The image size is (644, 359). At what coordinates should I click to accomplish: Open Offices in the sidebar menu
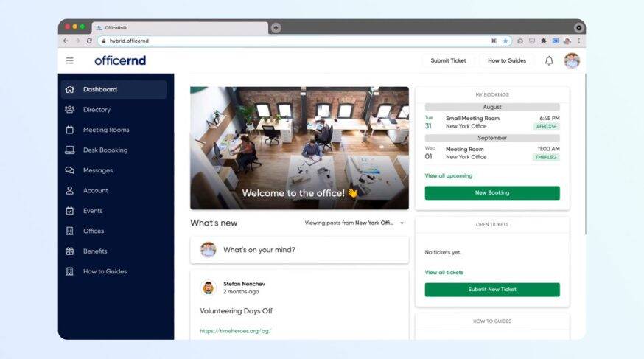tap(94, 231)
